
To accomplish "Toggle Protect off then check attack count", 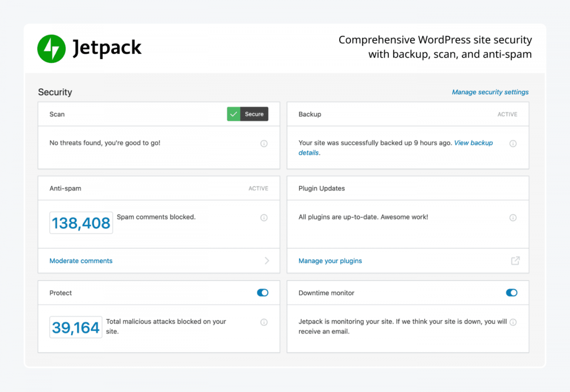I will click(x=263, y=293).
